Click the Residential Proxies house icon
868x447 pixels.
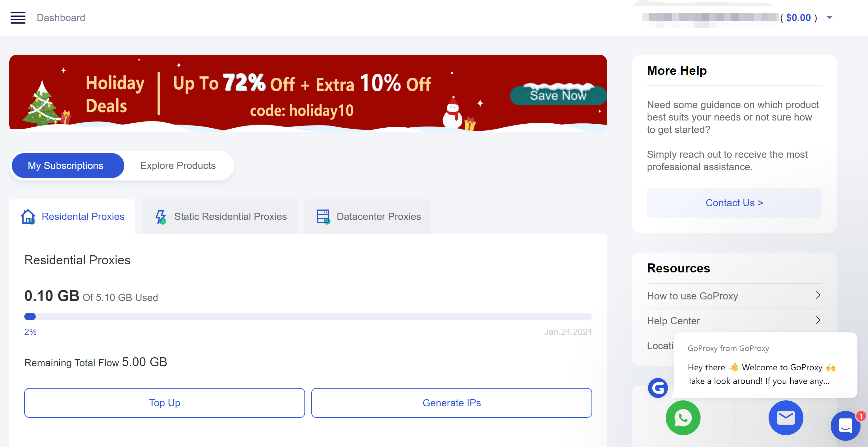tap(28, 216)
